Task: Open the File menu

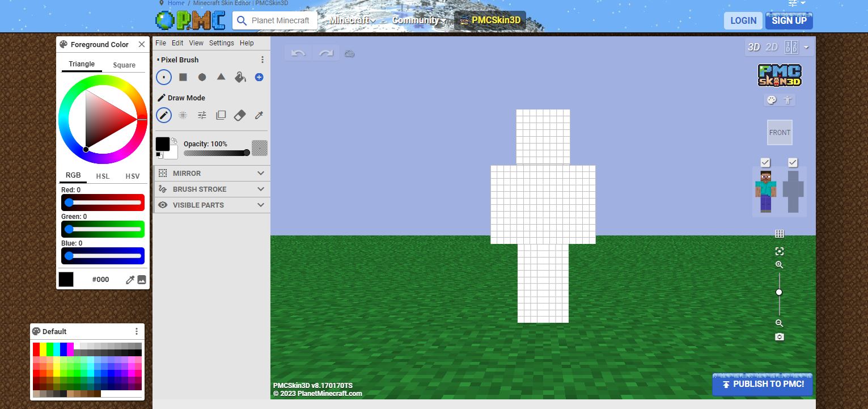Action: pyautogui.click(x=161, y=43)
